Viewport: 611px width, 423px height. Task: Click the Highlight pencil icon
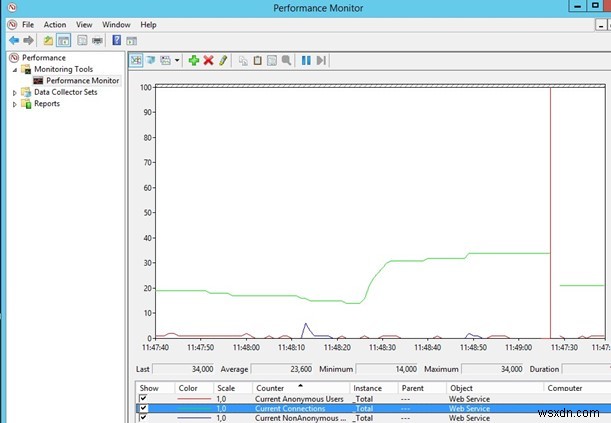pos(223,60)
